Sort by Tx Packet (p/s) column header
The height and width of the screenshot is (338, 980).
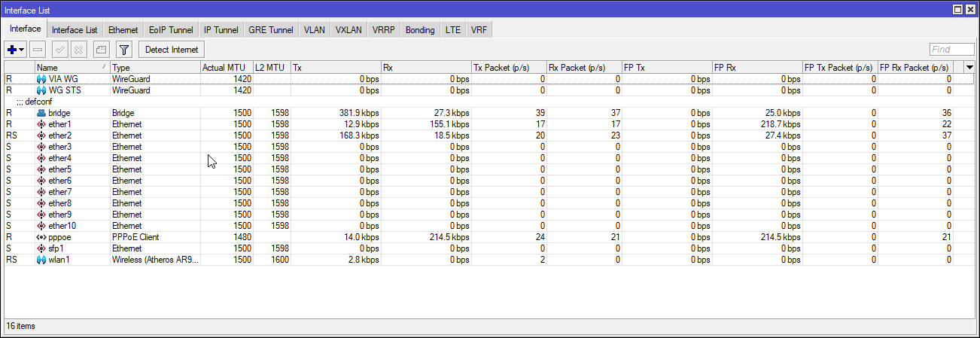tap(509, 68)
